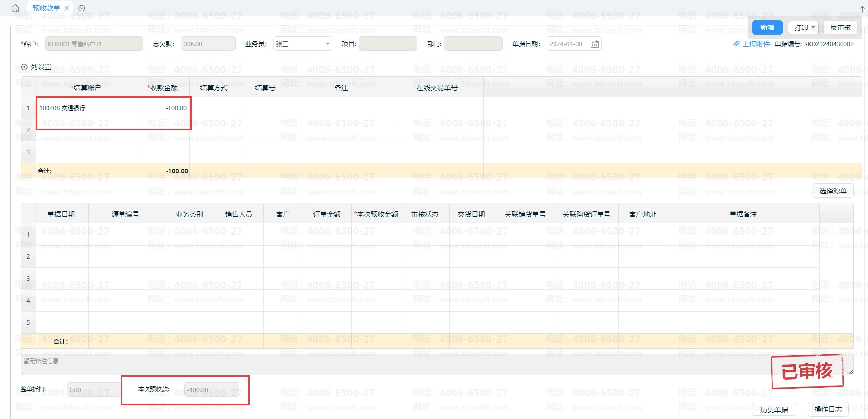Open 历史单据 history documents
The width and height of the screenshot is (868, 419).
774,410
